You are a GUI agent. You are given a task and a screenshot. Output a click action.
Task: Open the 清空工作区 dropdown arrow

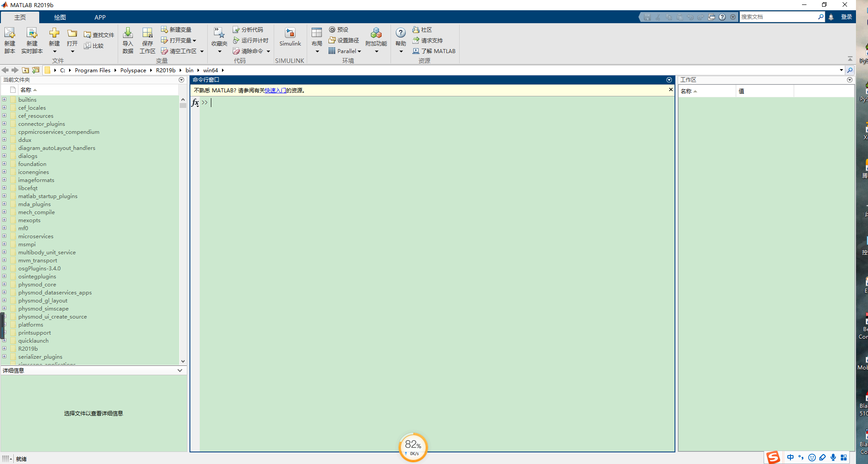click(202, 51)
